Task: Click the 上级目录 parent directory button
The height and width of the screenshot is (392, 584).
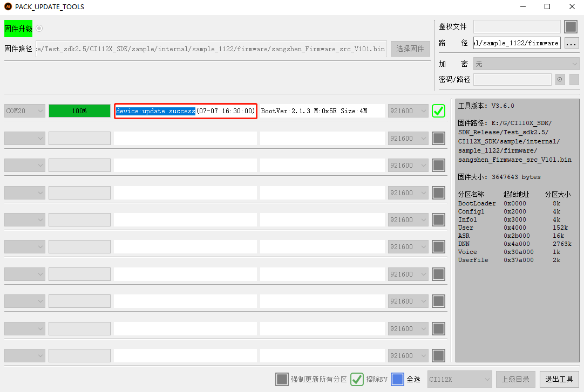Action: (515, 379)
